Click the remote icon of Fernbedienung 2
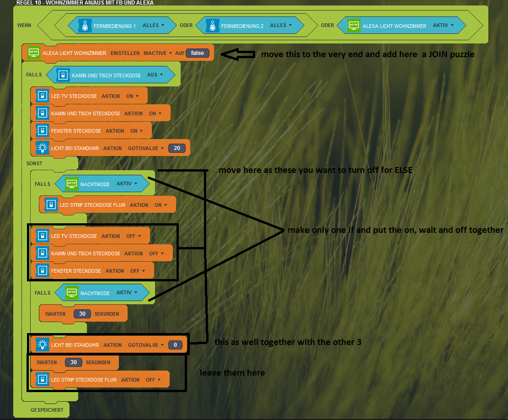The height and width of the screenshot is (420, 508). [x=212, y=26]
